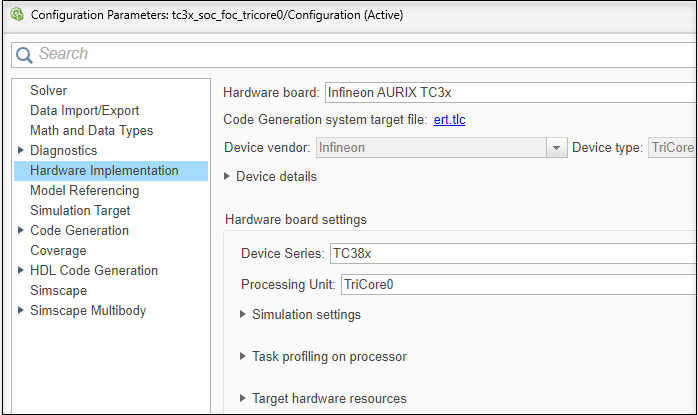Click the search magnifier icon
The width and height of the screenshot is (698, 415).
tap(25, 54)
